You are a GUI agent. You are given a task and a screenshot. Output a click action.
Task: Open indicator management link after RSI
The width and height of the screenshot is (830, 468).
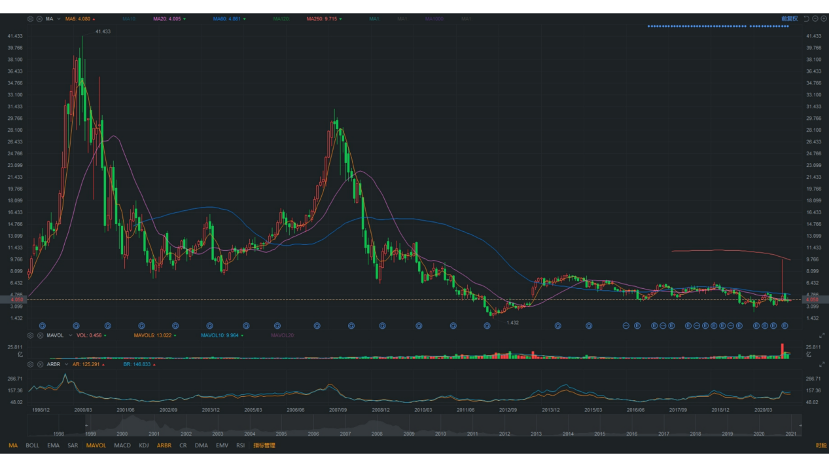[264, 445]
